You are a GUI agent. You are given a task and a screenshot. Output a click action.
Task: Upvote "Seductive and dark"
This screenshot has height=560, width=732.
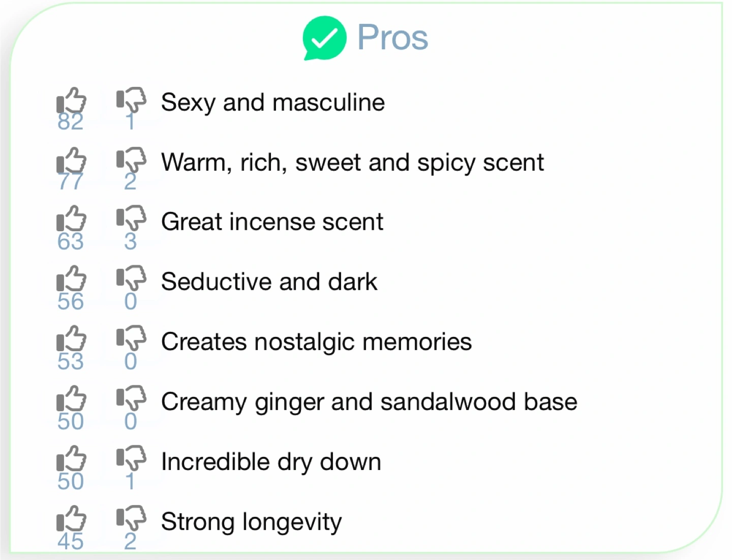(71, 278)
